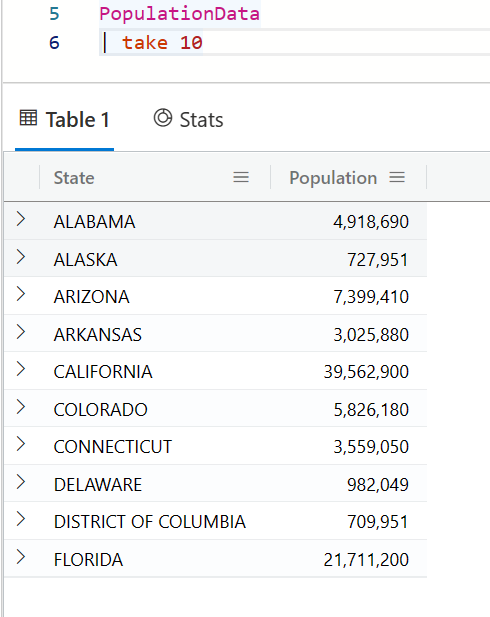Expand the COLORADO row
The height and width of the screenshot is (617, 490).
point(21,407)
